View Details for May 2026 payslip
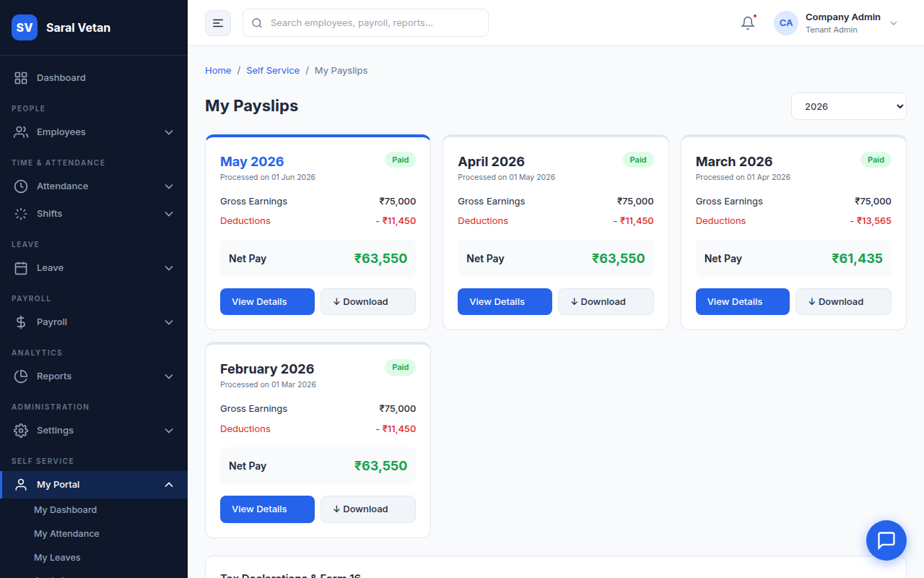 tap(267, 302)
